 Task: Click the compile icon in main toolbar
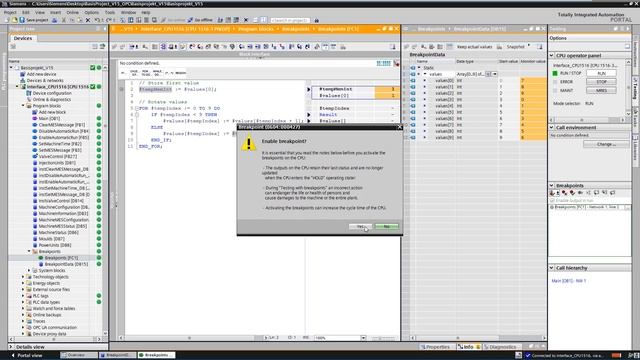click(123, 20)
